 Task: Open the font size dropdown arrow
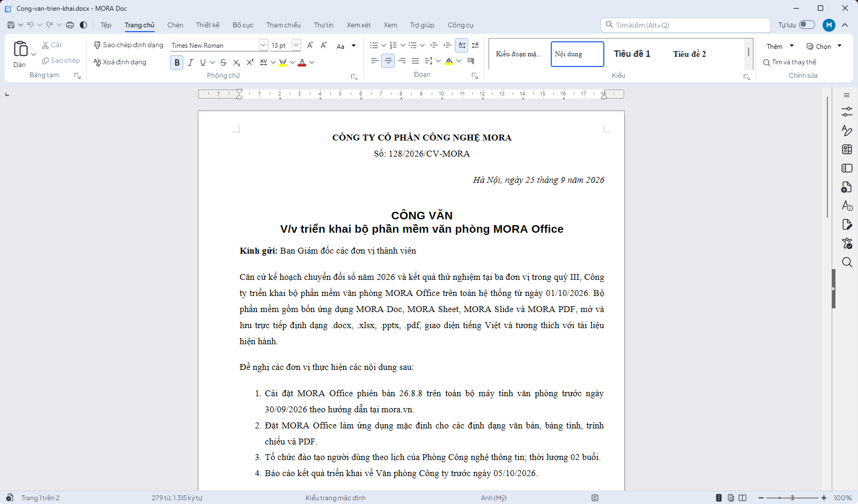(x=296, y=46)
